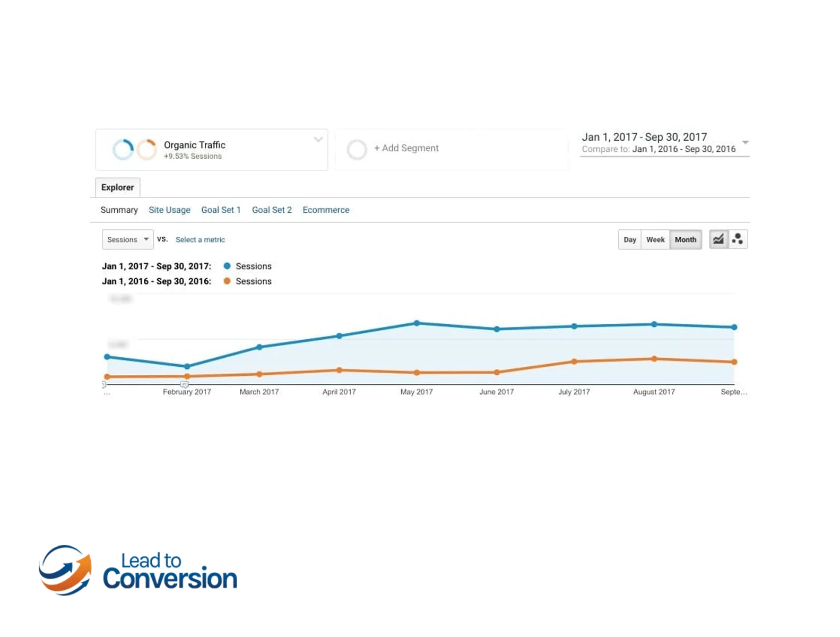Click the Lead to Conversion logo

point(138,571)
